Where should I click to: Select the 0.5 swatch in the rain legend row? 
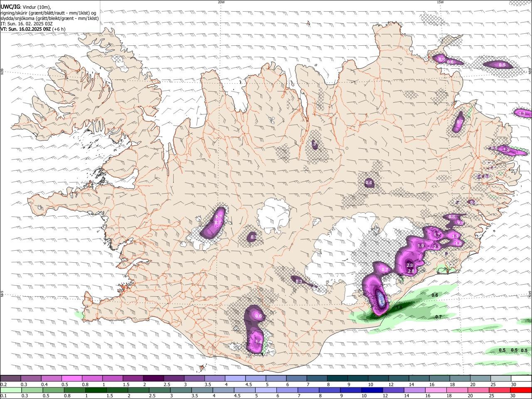pos(53,390)
